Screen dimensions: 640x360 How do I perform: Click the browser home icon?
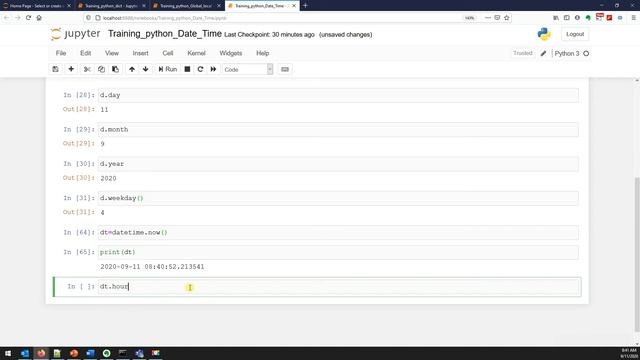39,18
